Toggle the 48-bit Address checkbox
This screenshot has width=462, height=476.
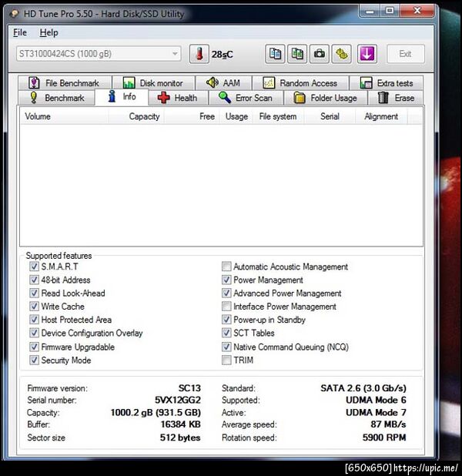coord(34,280)
